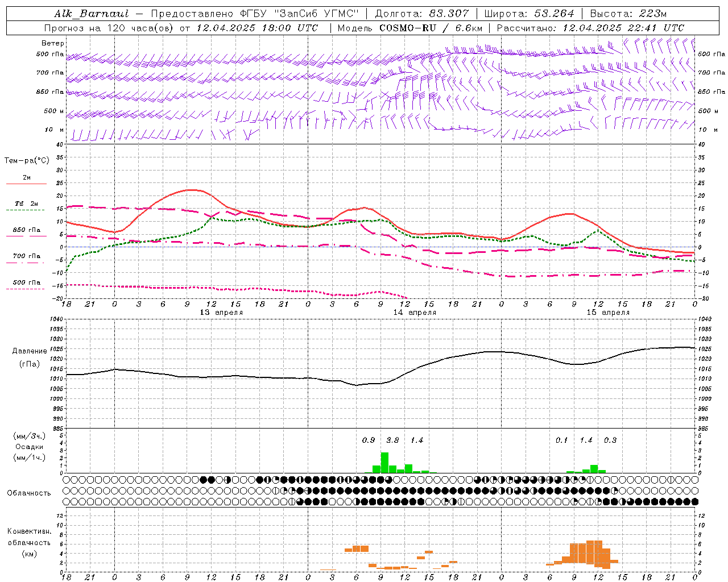
Task: Click the right-side wind label "850 гПа"
Action: click(712, 92)
